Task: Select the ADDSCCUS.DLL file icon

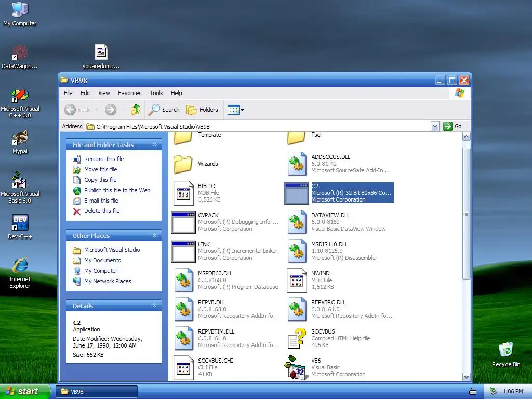Action: click(297, 164)
